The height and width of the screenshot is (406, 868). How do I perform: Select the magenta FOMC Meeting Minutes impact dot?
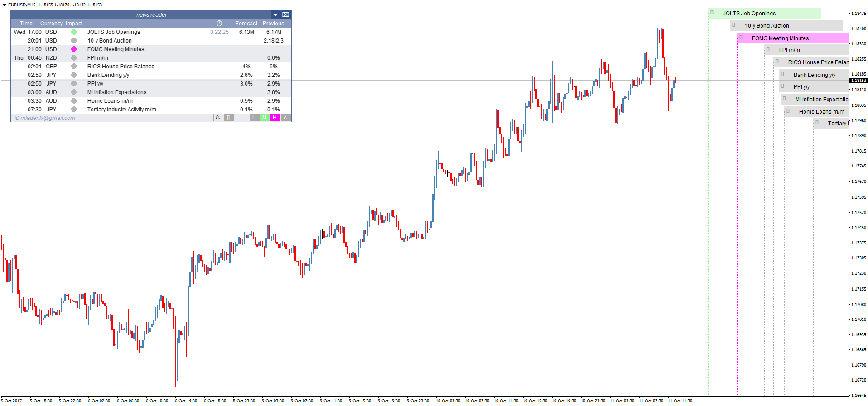74,49
